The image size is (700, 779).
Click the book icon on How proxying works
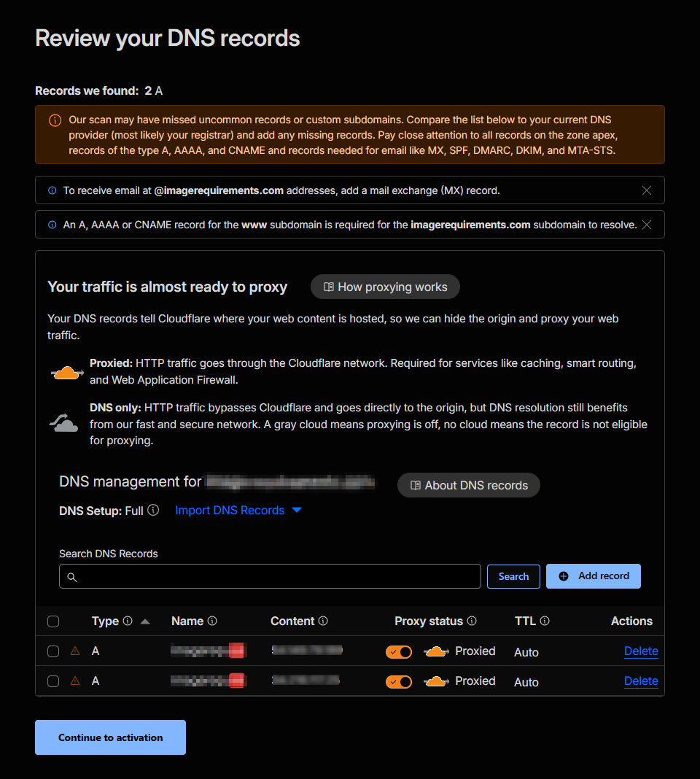pyautogui.click(x=328, y=287)
